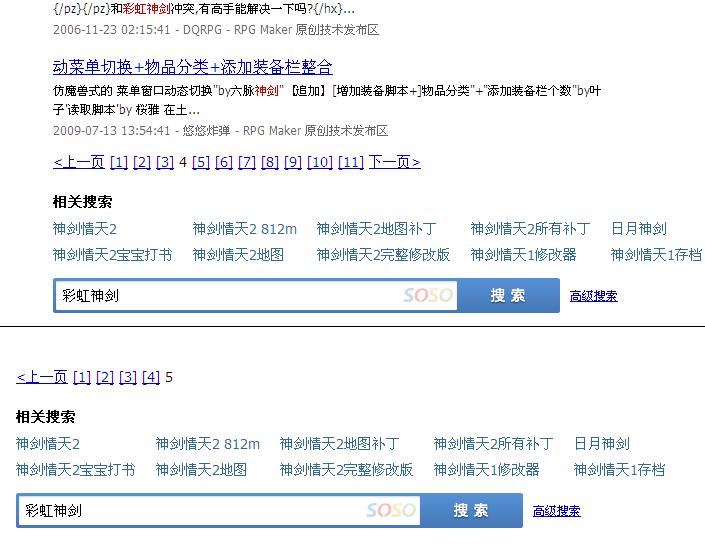This screenshot has width=705, height=549.
Task: Jump to page [6] of results
Action: point(224,162)
